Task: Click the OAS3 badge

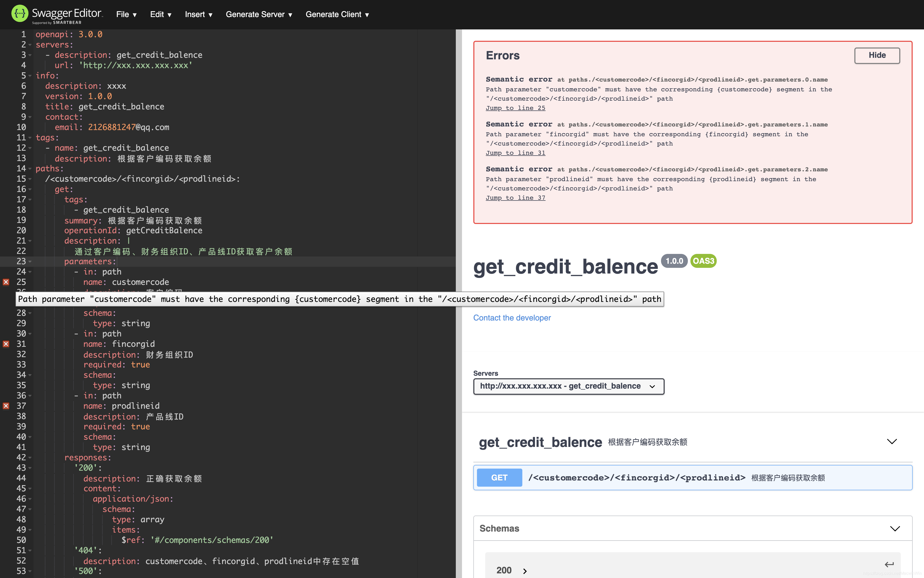Action: (703, 261)
